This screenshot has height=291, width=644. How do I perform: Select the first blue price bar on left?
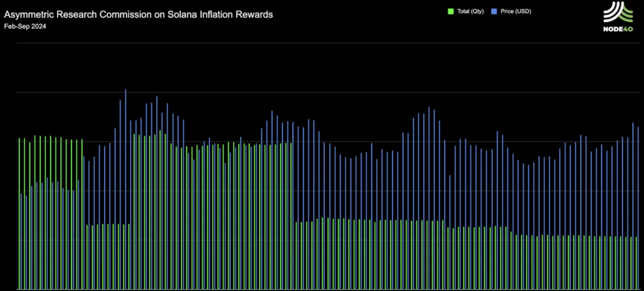(21, 241)
